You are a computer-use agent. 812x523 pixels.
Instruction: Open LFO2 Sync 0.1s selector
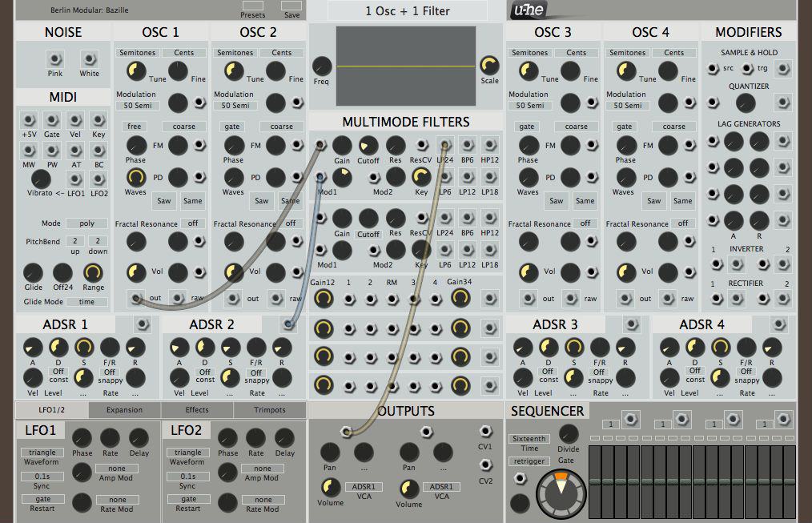(x=188, y=476)
